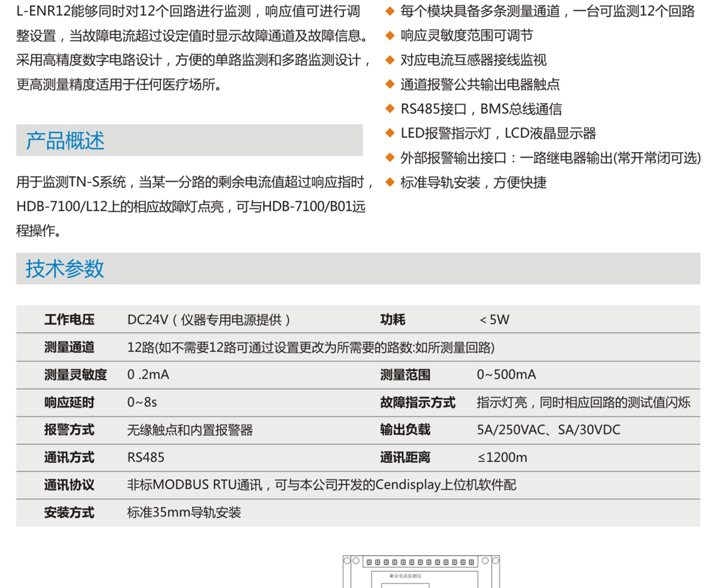Click the 故障指示方式 label
717x588 pixels.
tap(418, 402)
